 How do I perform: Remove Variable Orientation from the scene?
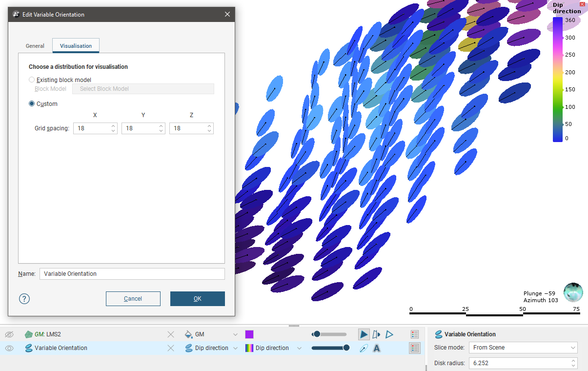click(171, 348)
